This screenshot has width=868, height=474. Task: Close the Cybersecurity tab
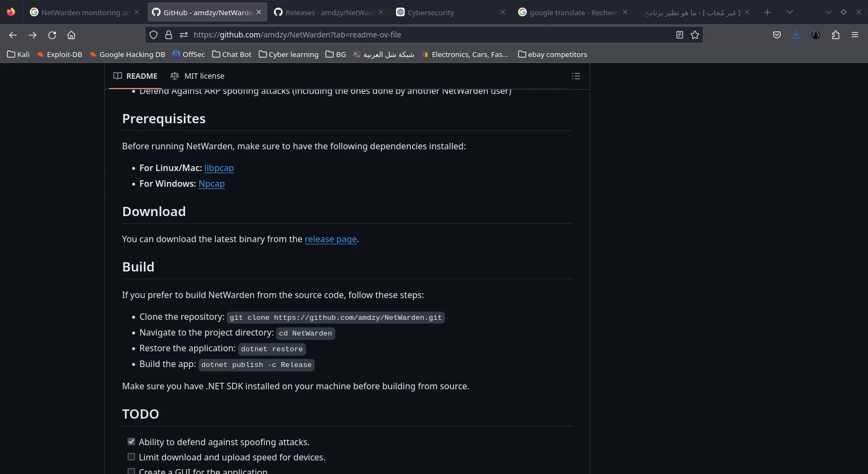(503, 12)
